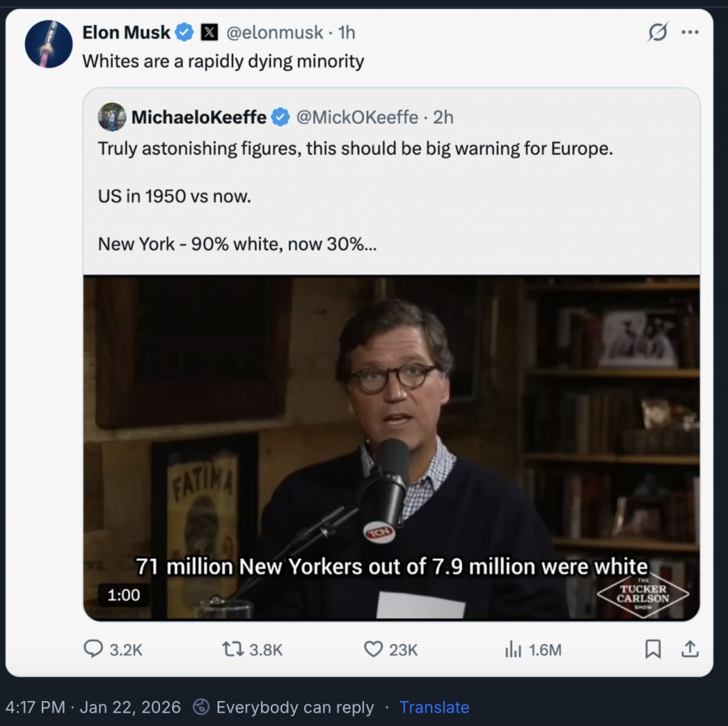Open the three-dot more options menu
Viewport: 728px width, 726px height.
(690, 33)
